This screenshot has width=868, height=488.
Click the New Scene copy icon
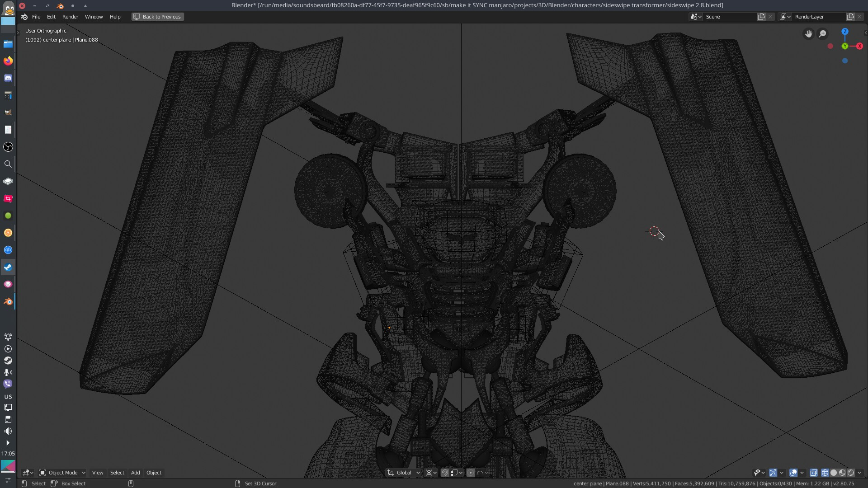[761, 17]
